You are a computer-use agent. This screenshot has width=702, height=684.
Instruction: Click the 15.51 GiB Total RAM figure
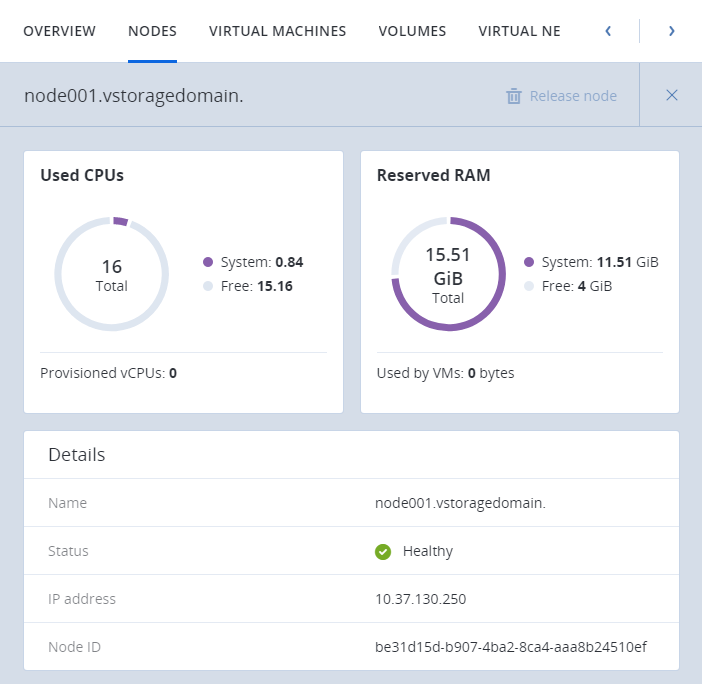click(448, 275)
